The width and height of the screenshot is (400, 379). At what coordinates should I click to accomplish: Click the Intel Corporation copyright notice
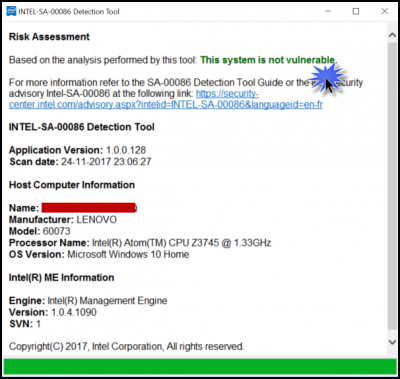[x=127, y=347]
